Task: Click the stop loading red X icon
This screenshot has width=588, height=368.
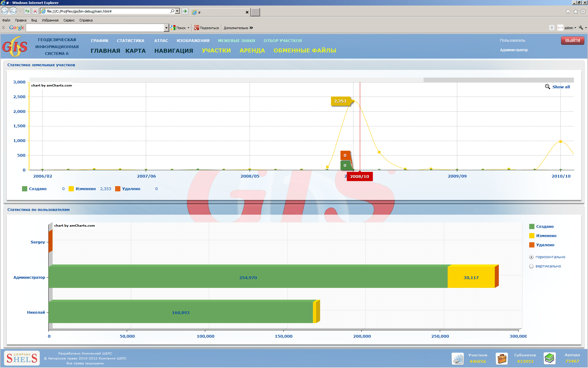Action: tap(35, 11)
